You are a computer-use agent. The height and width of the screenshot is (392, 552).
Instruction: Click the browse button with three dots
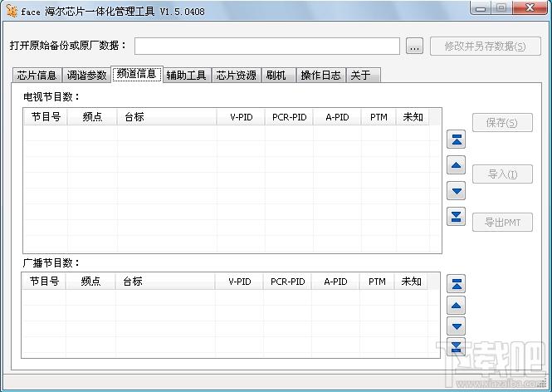414,46
